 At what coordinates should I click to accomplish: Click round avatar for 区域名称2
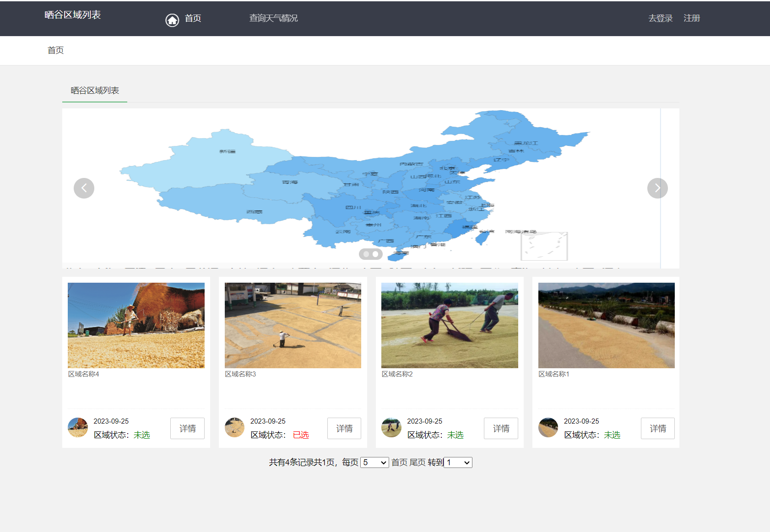[x=391, y=427]
